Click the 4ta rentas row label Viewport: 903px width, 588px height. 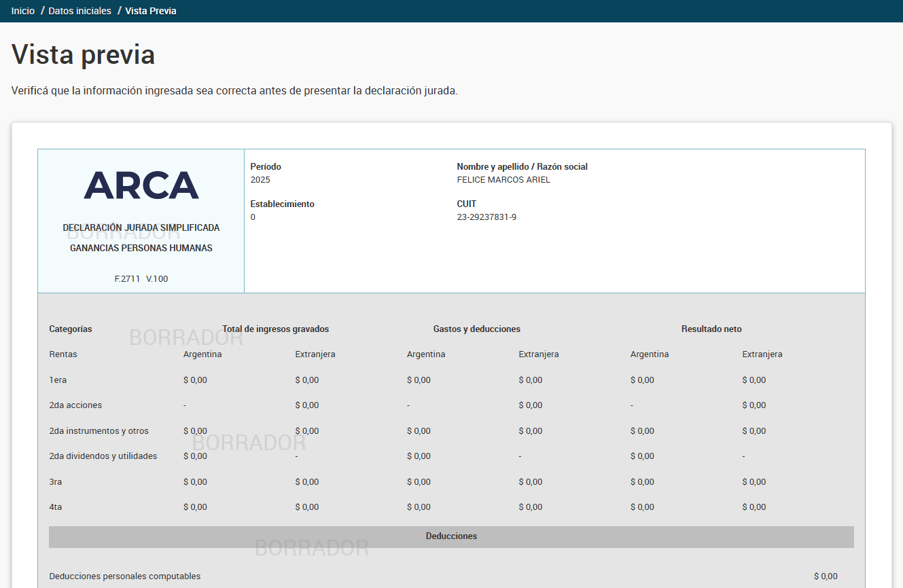56,507
